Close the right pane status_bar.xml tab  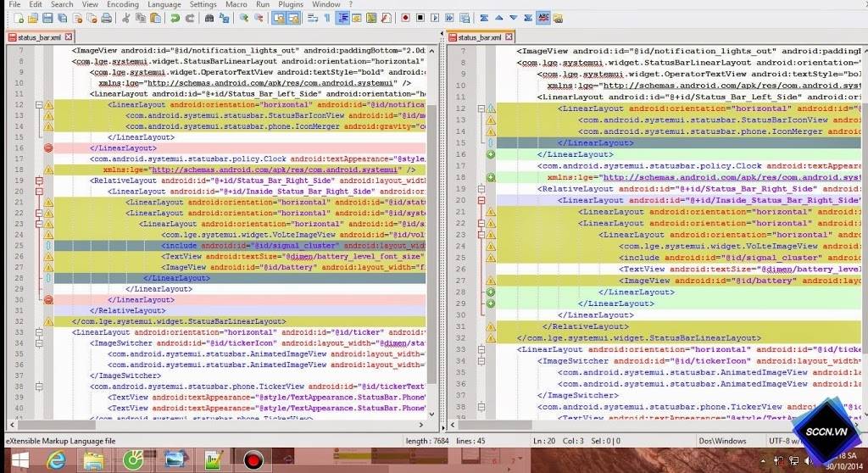pyautogui.click(x=509, y=37)
